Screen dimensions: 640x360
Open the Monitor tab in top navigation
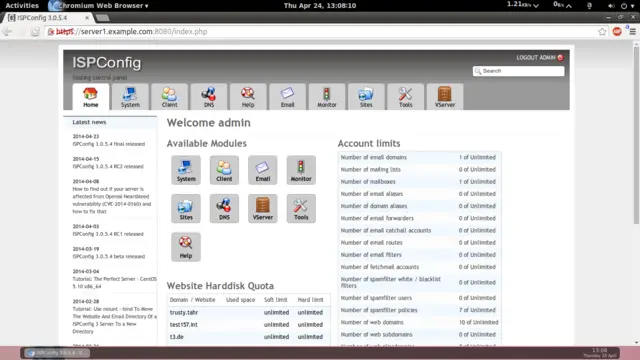tap(327, 97)
